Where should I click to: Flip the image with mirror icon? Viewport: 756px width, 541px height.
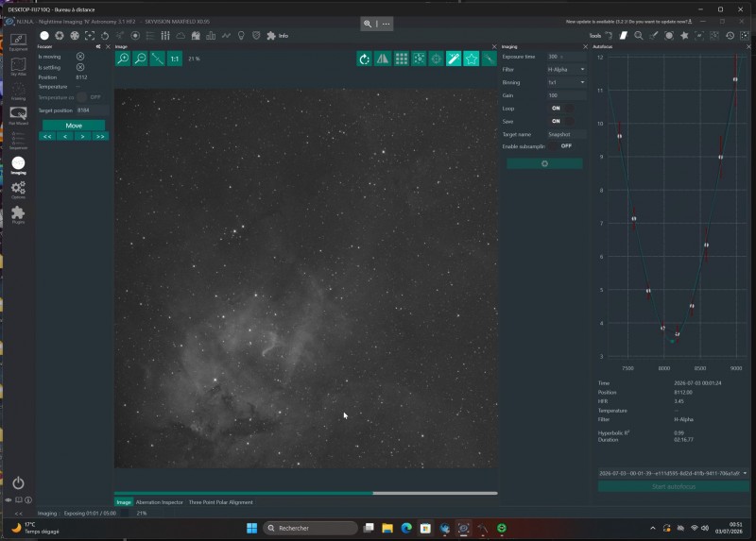383,59
